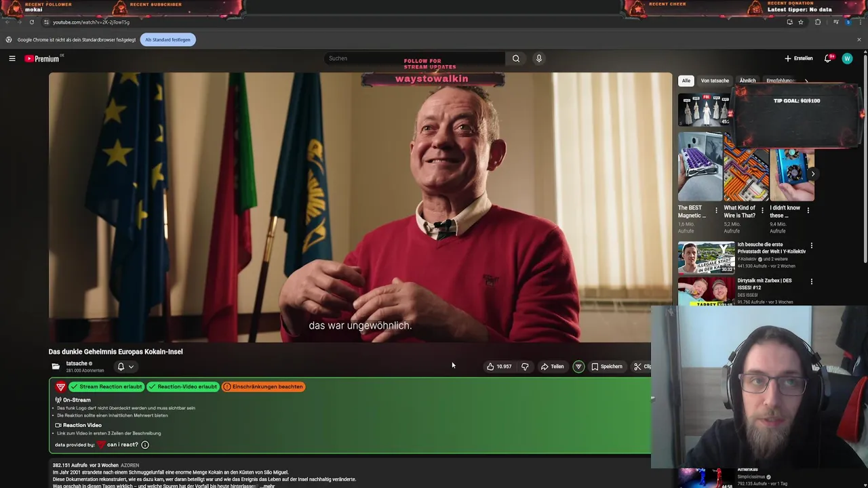The image size is (868, 488).
Task: Open options menu for I didn't know these
Action: [808, 211]
